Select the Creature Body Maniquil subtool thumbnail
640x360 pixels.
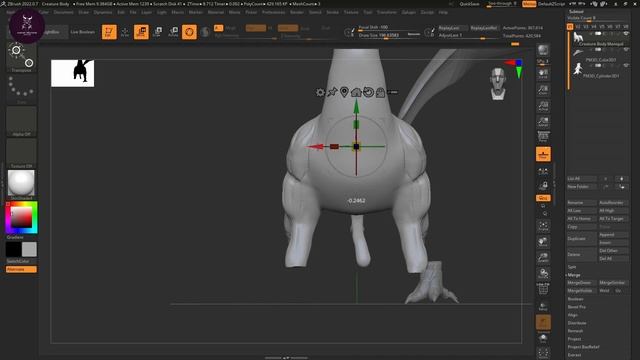(x=578, y=38)
